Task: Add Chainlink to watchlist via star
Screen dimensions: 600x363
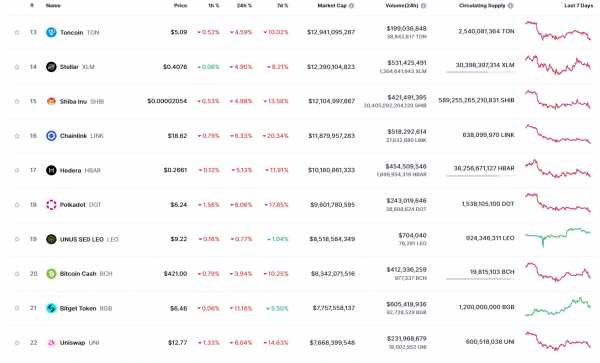Action: click(17, 136)
